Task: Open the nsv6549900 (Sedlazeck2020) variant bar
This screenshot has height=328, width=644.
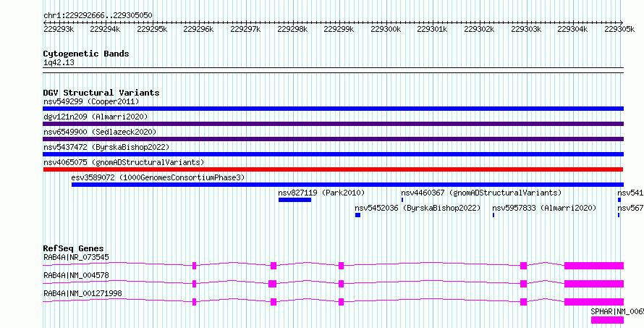Action: pyautogui.click(x=333, y=139)
